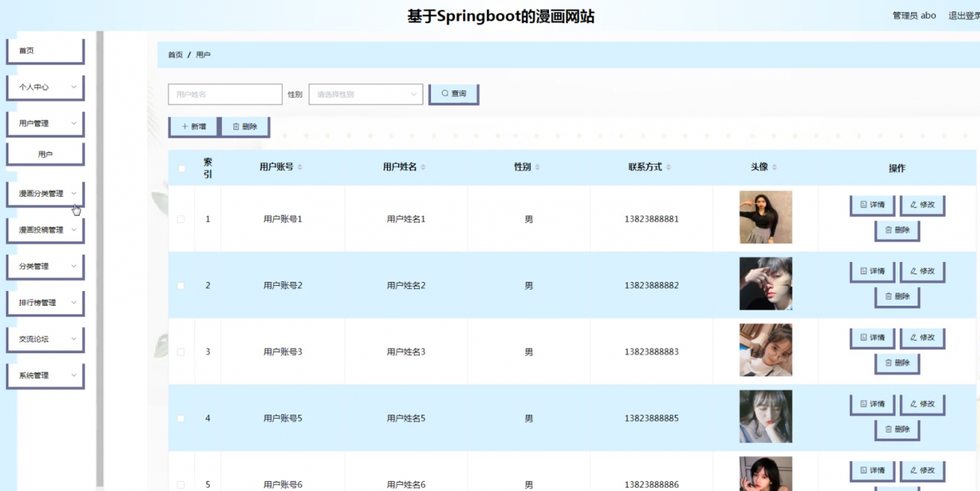Select 用户 submenu item in sidebar
Screen dimensions: 980x491
(x=45, y=154)
